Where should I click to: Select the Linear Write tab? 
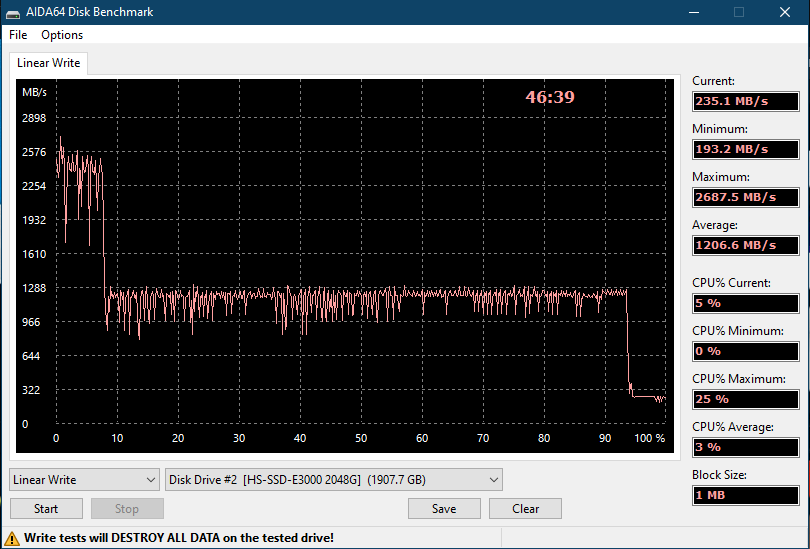pos(49,63)
